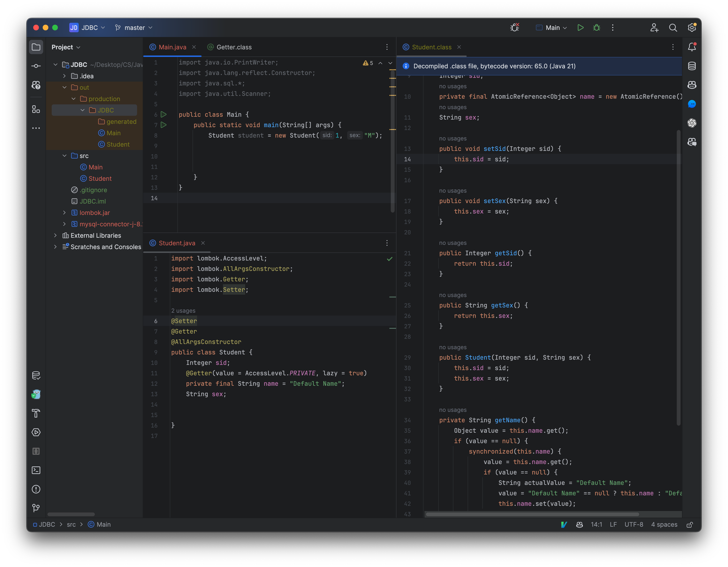Click the Debug bug icon in toolbar
This screenshot has width=728, height=567.
click(x=596, y=28)
